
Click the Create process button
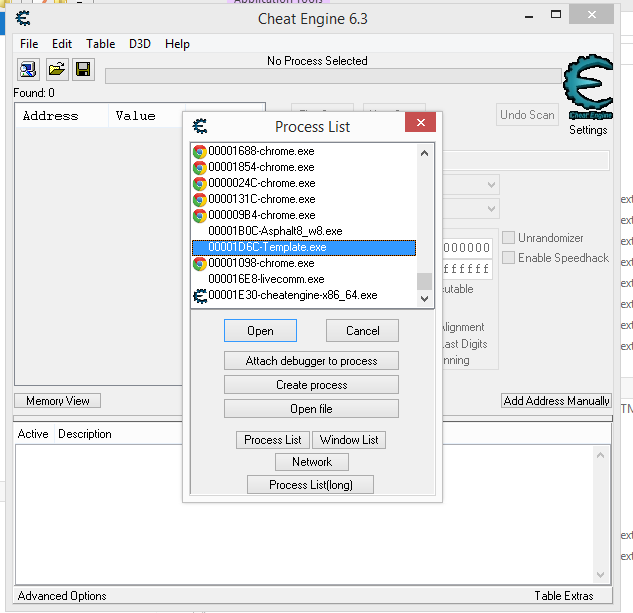(311, 385)
